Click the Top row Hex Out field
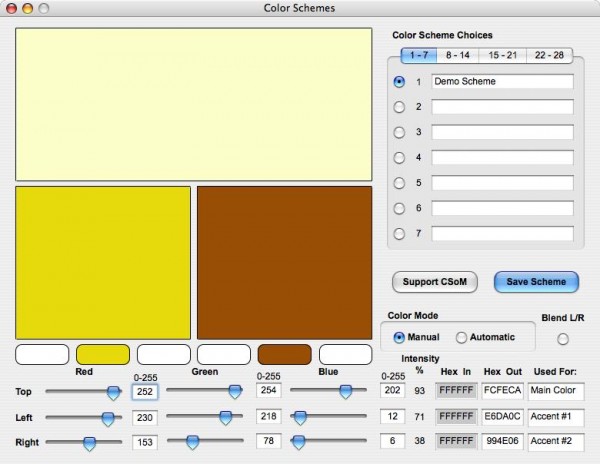 (500, 391)
